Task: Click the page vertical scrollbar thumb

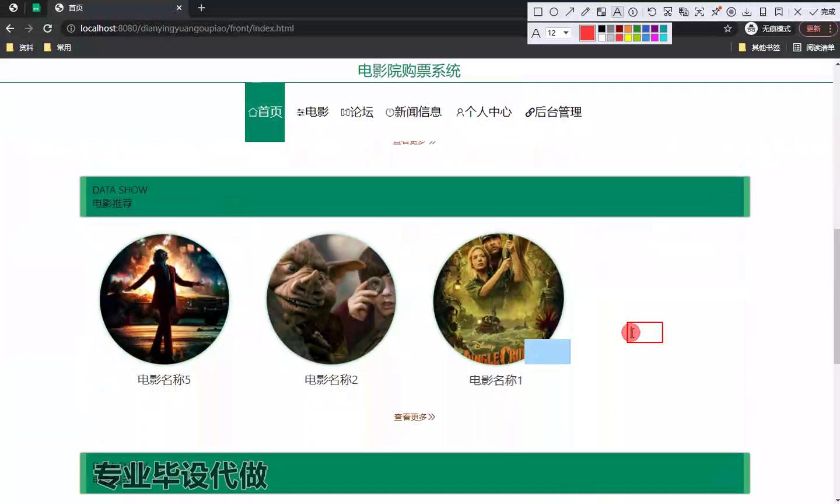Action: 836,296
